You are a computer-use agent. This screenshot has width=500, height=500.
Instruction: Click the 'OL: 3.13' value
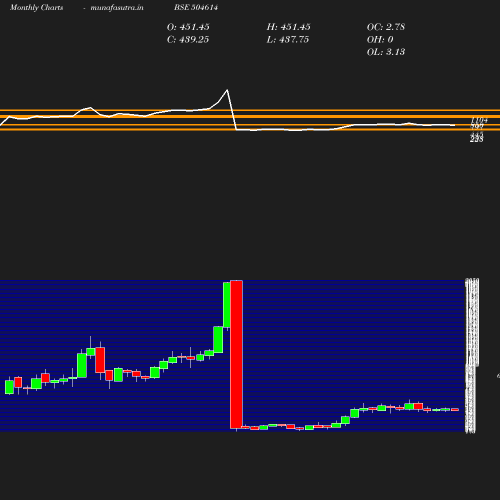(386, 52)
